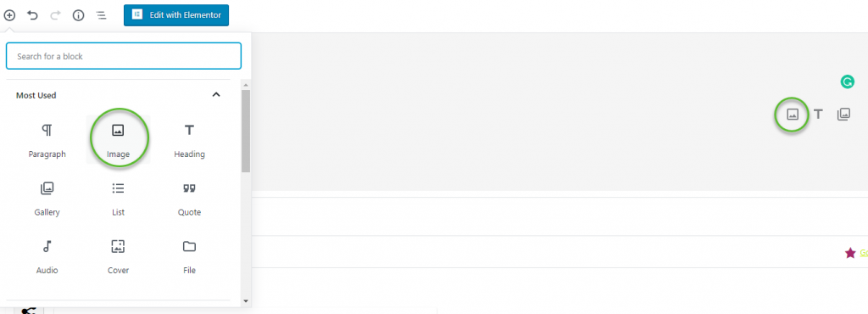Insert a Gallery block
This screenshot has height=314, width=868.
click(x=47, y=199)
